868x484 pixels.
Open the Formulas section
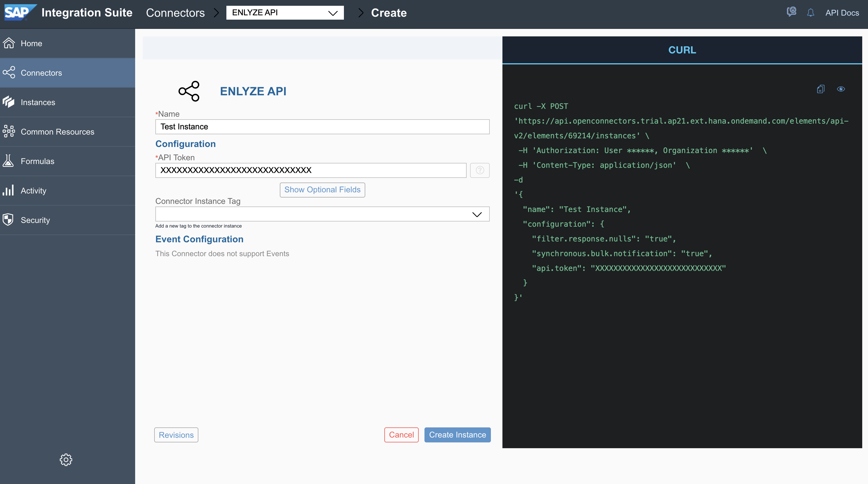tap(38, 161)
